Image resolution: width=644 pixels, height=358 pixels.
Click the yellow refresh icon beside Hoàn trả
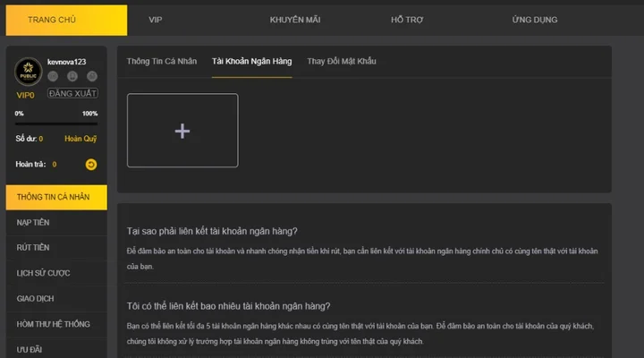(91, 165)
